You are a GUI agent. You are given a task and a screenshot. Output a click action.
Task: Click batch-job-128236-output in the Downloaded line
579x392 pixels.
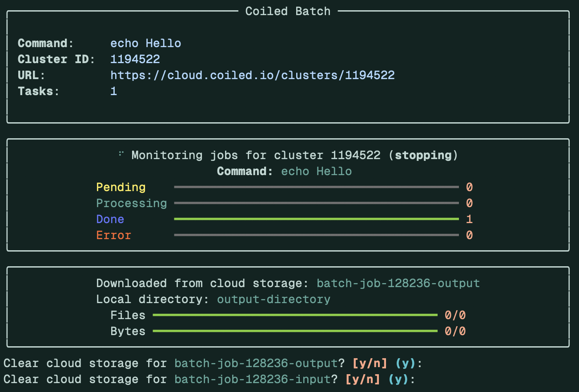click(x=398, y=283)
